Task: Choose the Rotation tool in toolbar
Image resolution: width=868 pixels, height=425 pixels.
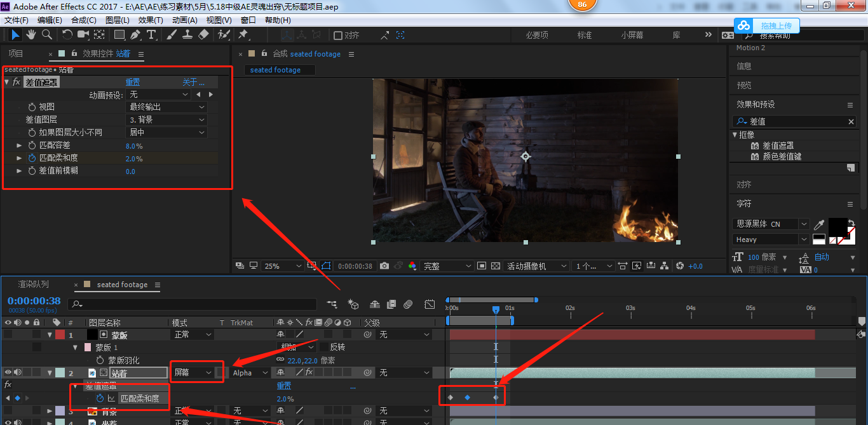Action: point(67,34)
